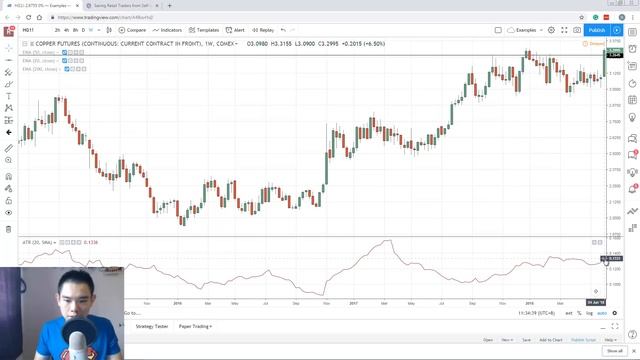Open the candlestick chart style selector
640x360 pixels.
109,30
